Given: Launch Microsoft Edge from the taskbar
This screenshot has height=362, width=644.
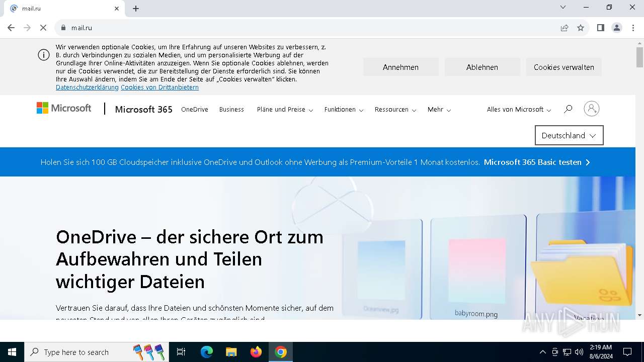Looking at the screenshot, I should pos(207,352).
